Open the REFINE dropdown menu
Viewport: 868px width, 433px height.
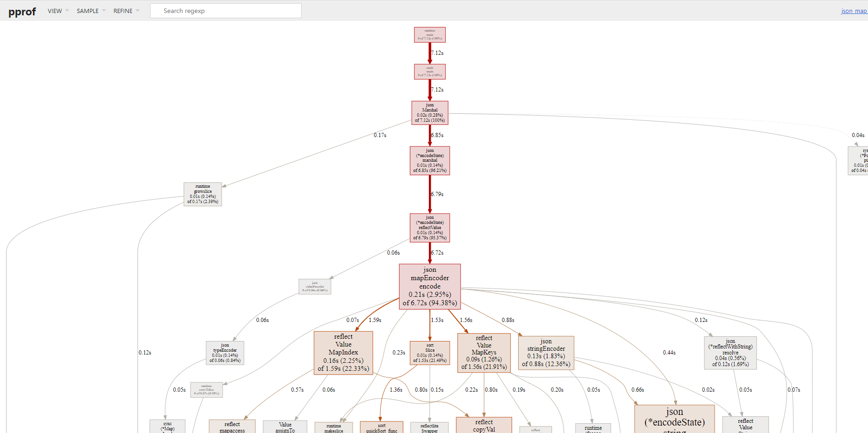click(122, 11)
